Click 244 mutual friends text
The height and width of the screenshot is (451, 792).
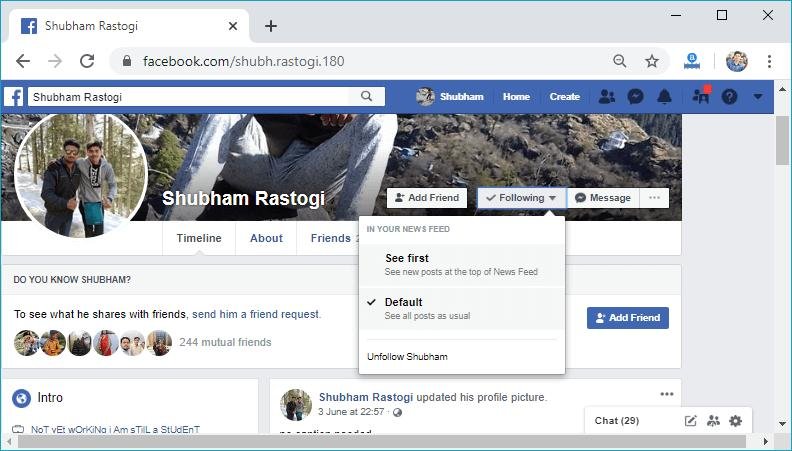(225, 342)
